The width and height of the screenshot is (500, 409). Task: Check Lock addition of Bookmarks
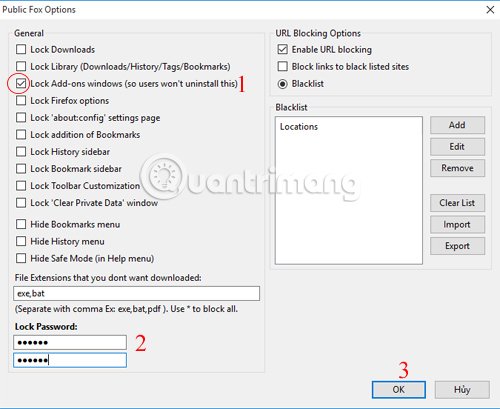click(x=21, y=134)
